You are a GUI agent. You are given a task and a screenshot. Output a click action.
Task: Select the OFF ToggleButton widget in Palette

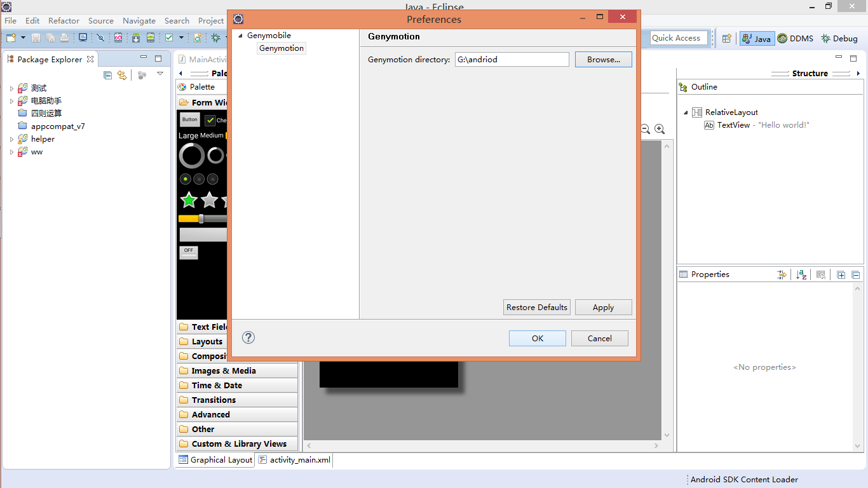point(189,252)
